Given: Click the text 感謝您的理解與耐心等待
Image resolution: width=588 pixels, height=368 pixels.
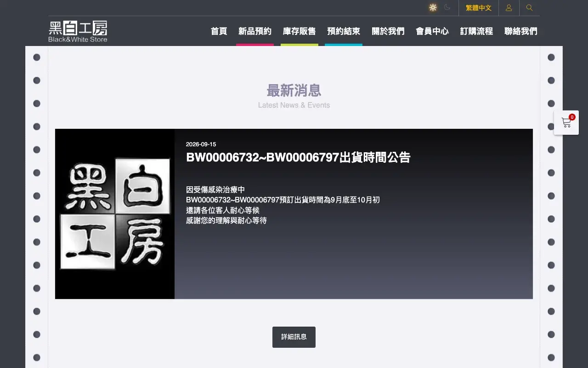Looking at the screenshot, I should click(x=226, y=220).
